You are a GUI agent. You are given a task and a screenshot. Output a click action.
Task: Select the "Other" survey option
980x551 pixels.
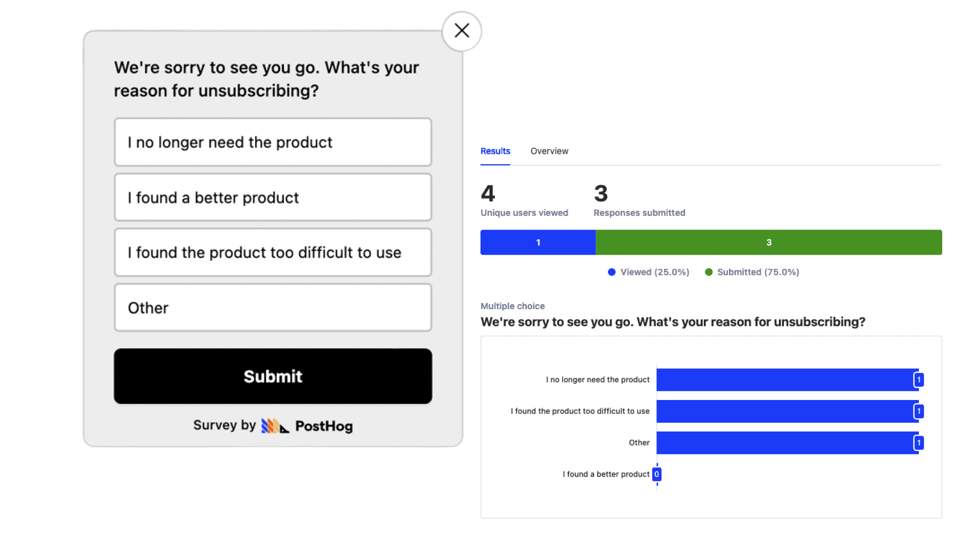(273, 308)
